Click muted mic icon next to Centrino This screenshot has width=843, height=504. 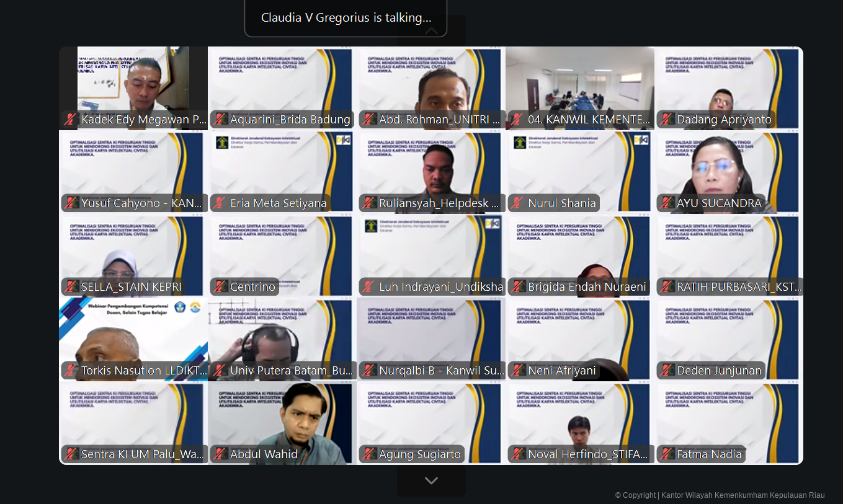coord(220,287)
